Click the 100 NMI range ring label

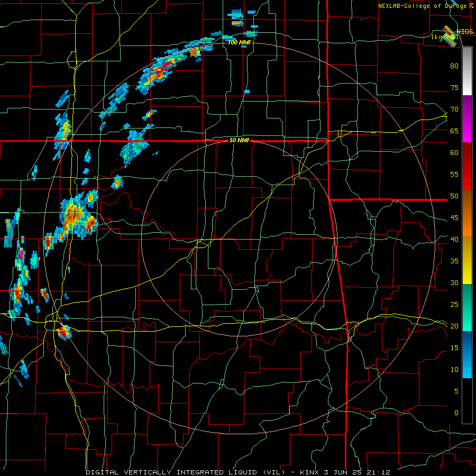239,42
